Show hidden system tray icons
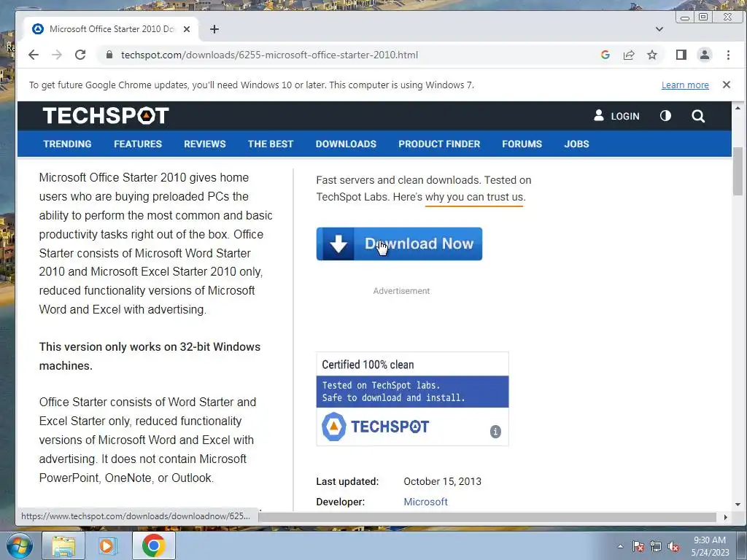This screenshot has width=747, height=560. pyautogui.click(x=620, y=546)
